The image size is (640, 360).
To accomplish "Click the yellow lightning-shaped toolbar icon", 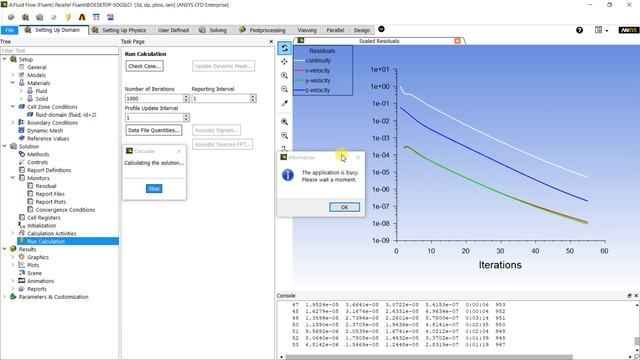I will 68,17.
